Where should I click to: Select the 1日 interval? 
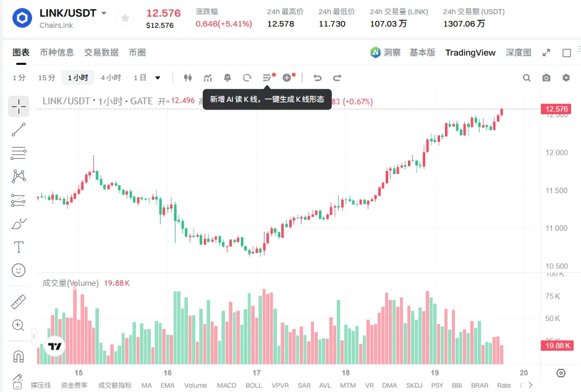[140, 78]
